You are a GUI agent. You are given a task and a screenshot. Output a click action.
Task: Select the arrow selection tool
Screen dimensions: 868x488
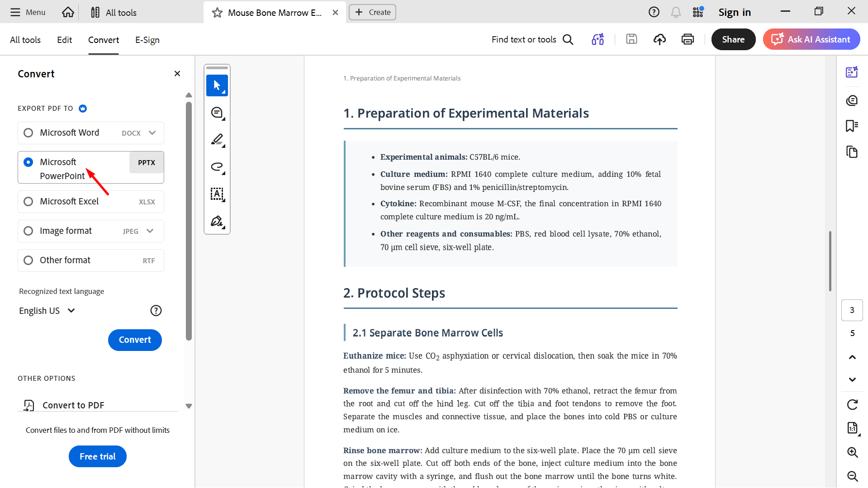tap(217, 85)
